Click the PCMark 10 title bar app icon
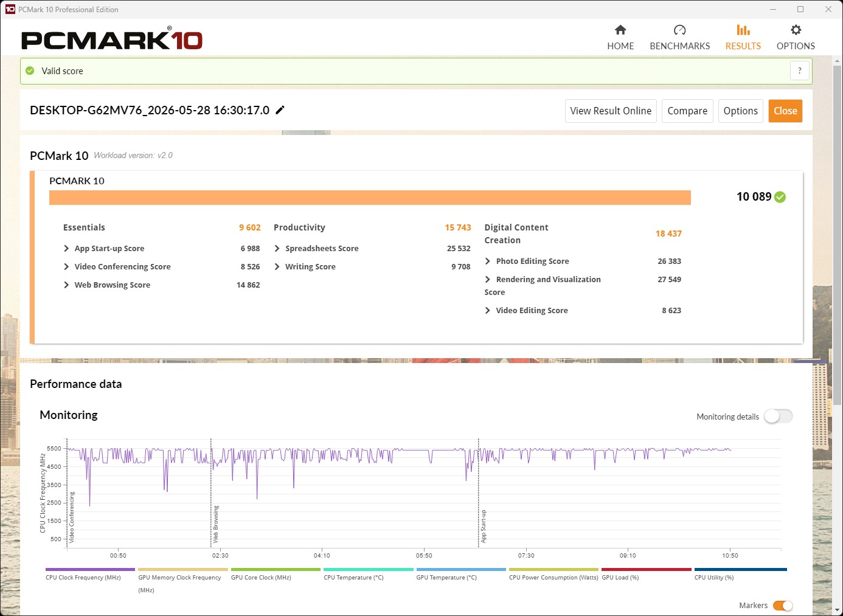The width and height of the screenshot is (843, 616). pos(10,9)
